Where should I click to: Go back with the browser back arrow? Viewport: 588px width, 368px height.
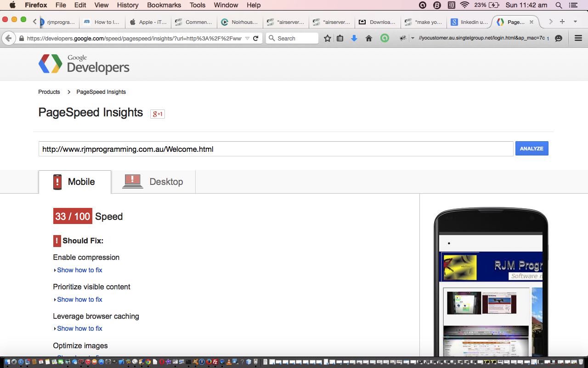pos(8,38)
